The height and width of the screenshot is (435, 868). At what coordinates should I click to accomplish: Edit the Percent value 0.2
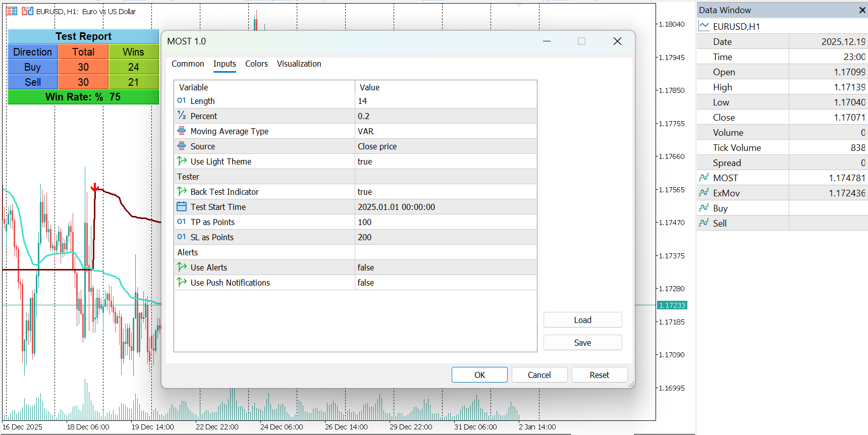[446, 116]
